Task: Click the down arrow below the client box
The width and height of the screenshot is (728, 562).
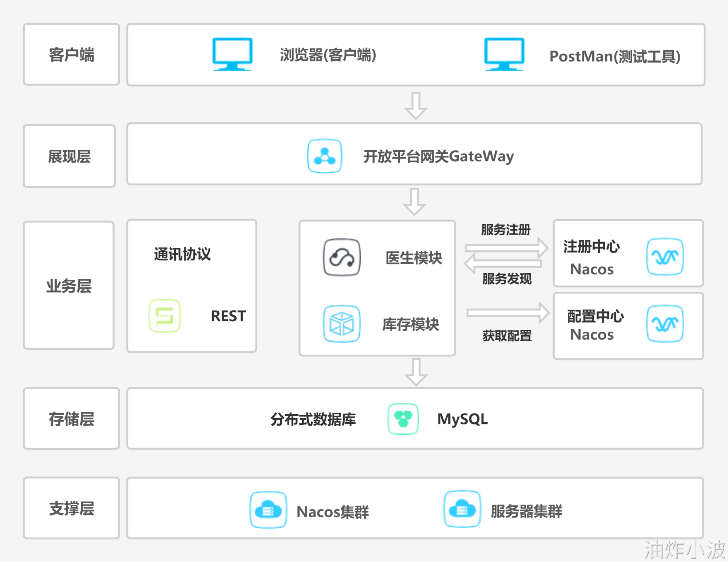Action: [x=416, y=106]
